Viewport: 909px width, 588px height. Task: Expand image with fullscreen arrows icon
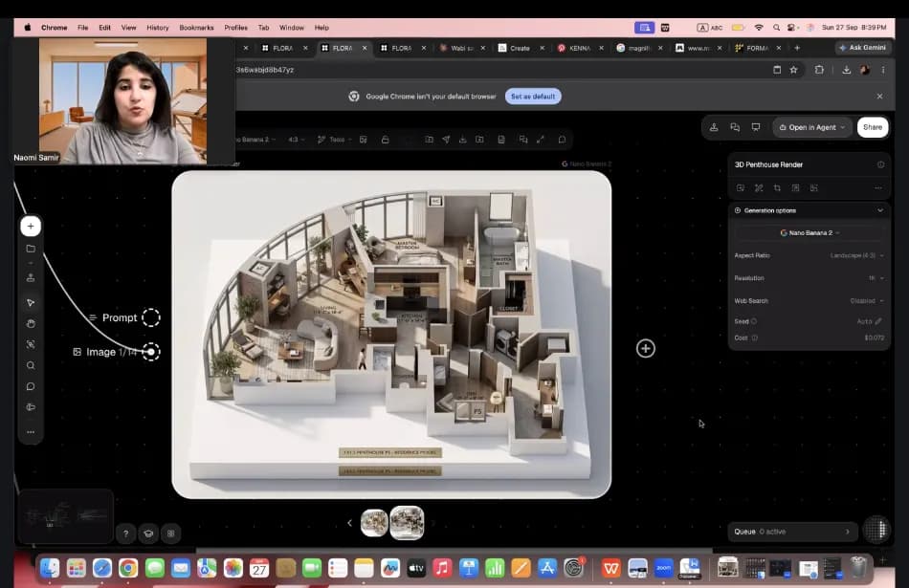coord(541,140)
